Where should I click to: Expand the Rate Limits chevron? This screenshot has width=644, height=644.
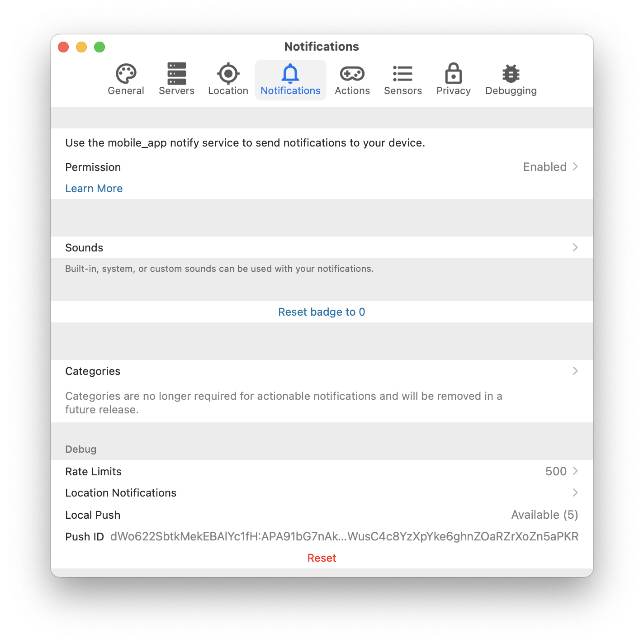[x=575, y=471]
